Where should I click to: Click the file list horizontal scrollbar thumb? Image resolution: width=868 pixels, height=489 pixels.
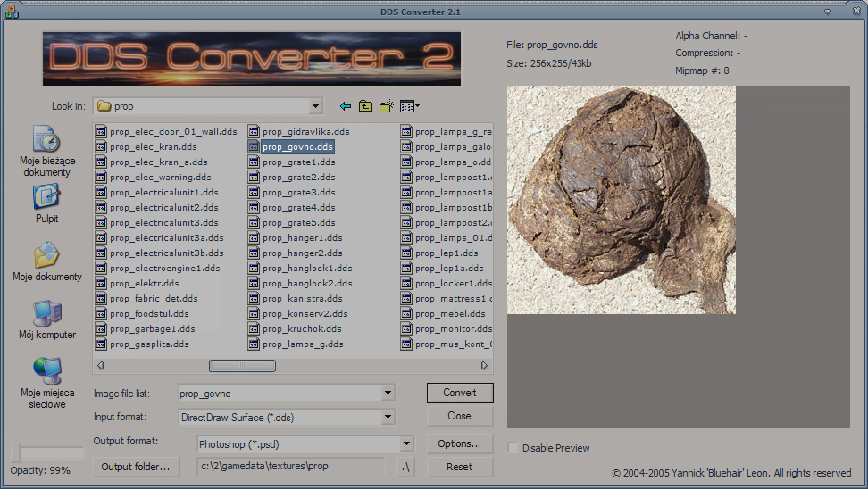pyautogui.click(x=242, y=365)
